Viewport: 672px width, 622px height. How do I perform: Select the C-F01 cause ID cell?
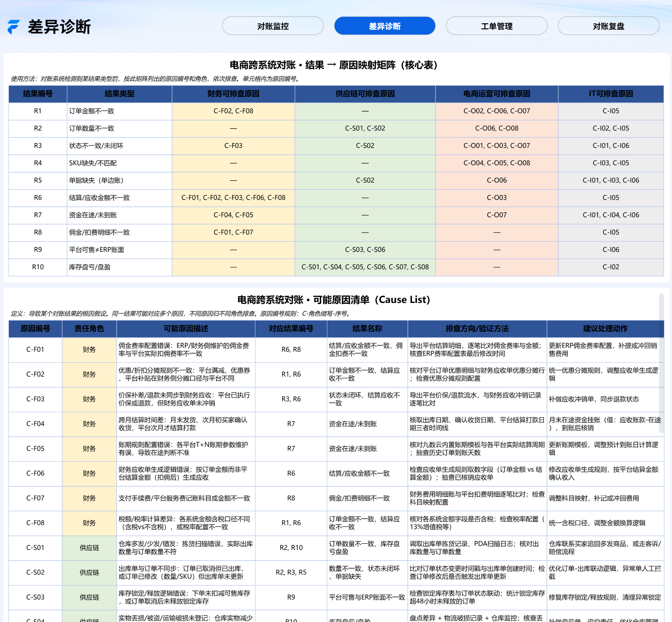(36, 350)
